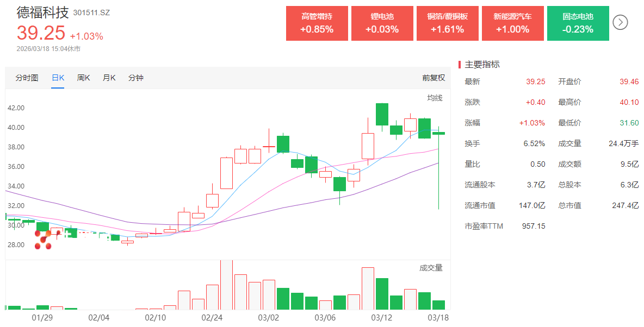Click the next arrow beside sector tiles
The height and width of the screenshot is (327, 644).
pyautogui.click(x=621, y=22)
